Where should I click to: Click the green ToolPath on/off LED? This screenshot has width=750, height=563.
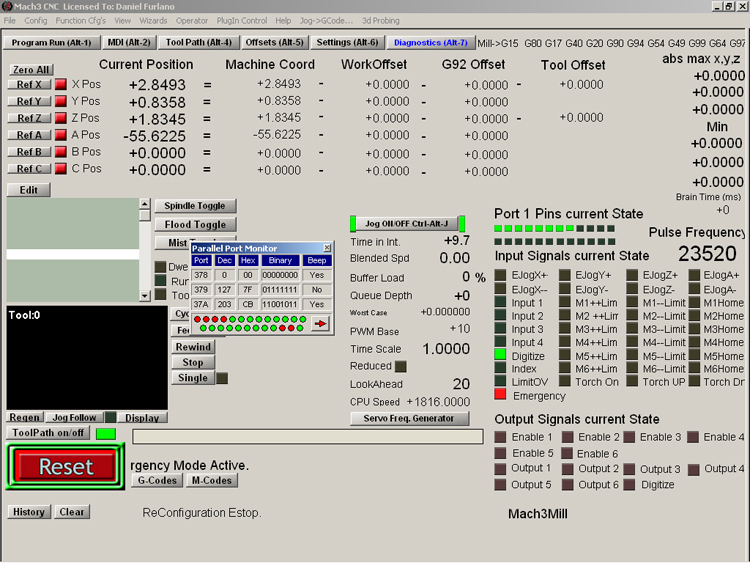tap(106, 434)
